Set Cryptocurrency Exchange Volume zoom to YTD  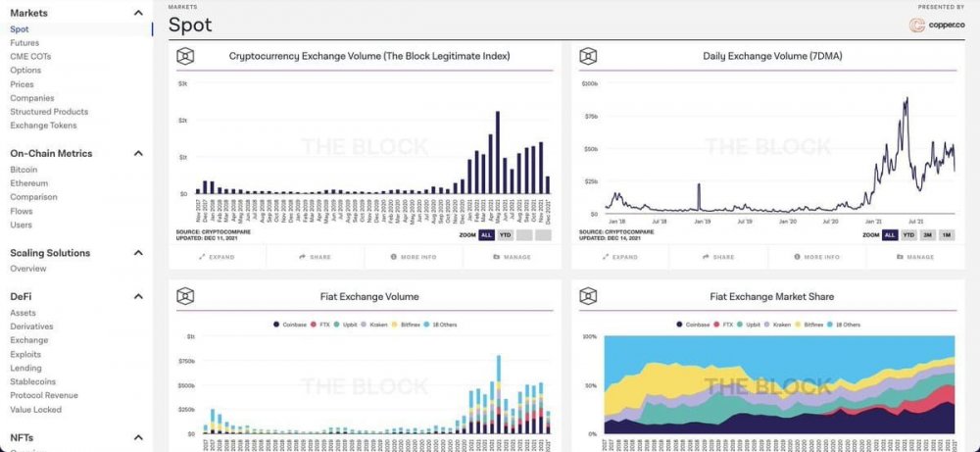505,235
